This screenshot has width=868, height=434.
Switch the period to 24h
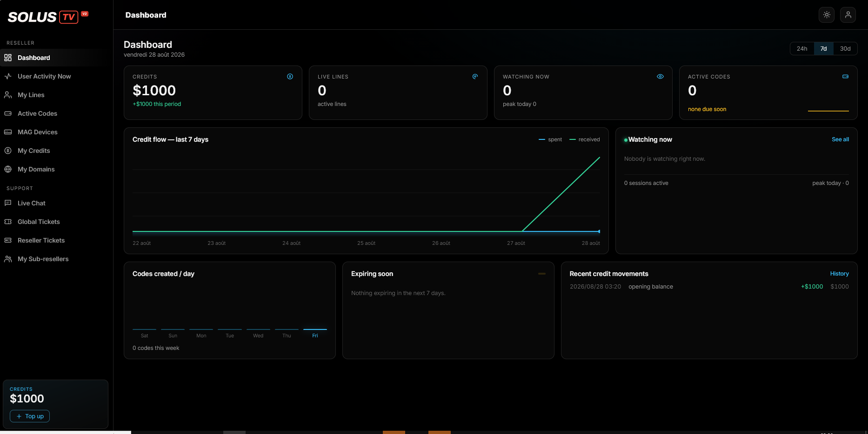[x=802, y=49]
